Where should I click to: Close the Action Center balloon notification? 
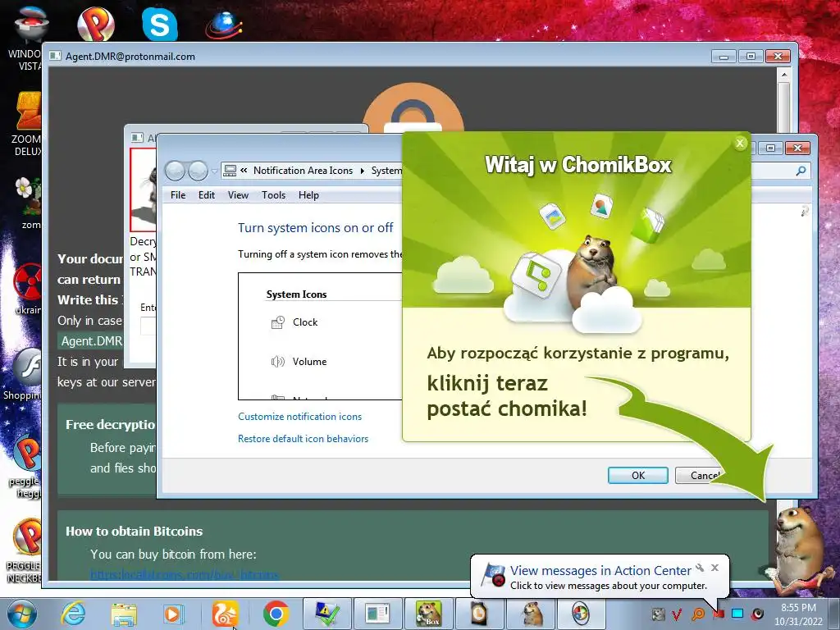[714, 568]
